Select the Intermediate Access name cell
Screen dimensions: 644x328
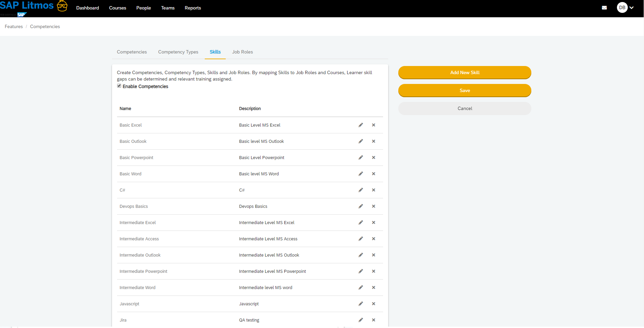pos(139,239)
